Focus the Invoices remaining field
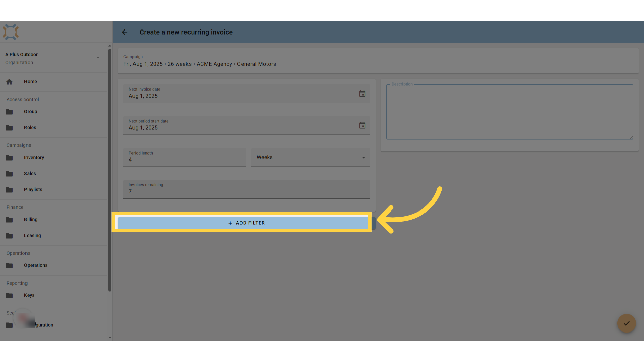 pyautogui.click(x=247, y=189)
